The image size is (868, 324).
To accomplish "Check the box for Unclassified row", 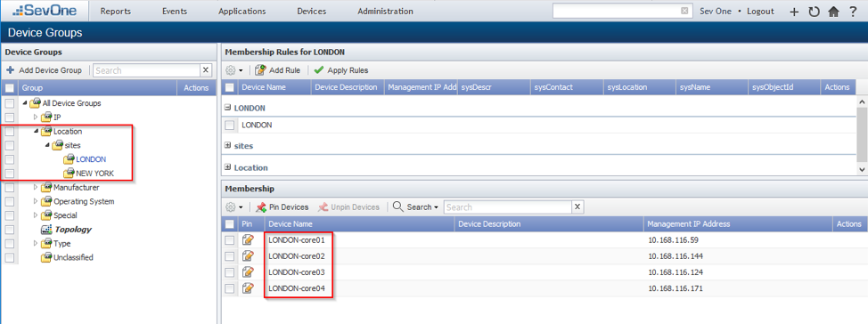I will click(x=10, y=257).
